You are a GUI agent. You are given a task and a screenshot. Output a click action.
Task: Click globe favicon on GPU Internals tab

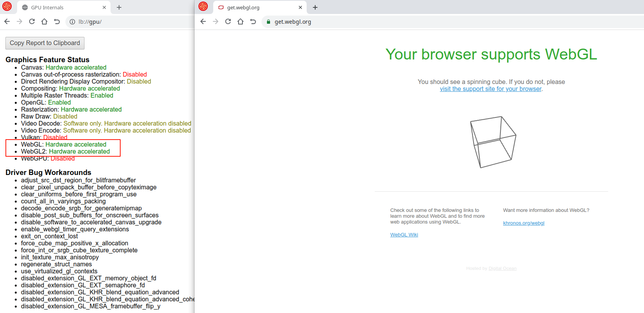pyautogui.click(x=25, y=7)
